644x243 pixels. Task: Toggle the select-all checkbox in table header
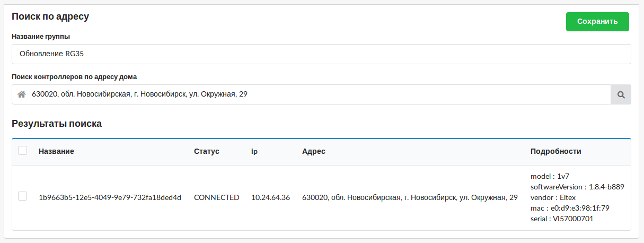pos(23,151)
